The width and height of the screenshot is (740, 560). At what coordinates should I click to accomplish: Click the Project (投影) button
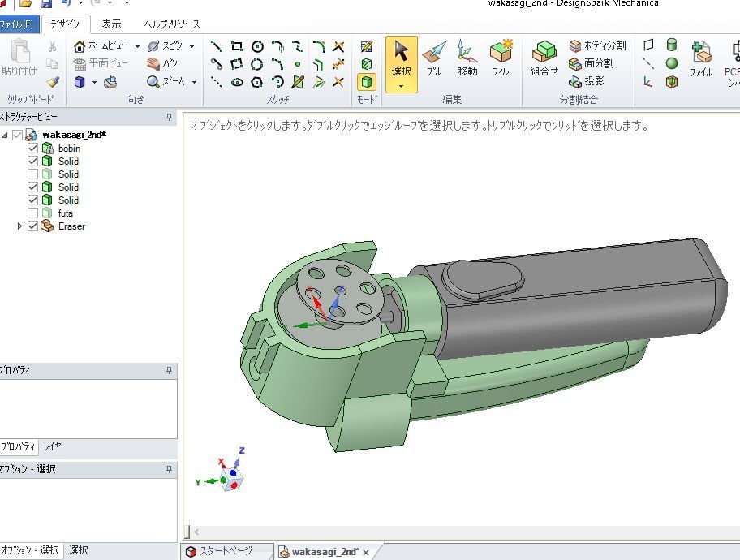pyautogui.click(x=587, y=81)
